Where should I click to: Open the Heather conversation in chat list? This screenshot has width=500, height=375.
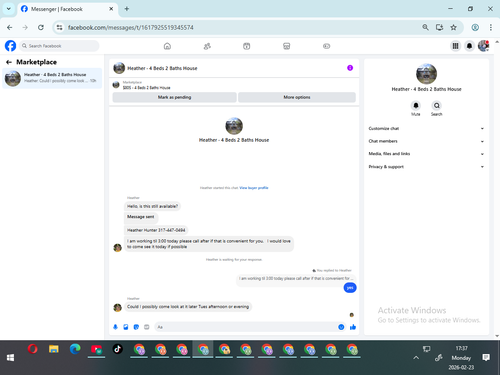click(x=52, y=78)
